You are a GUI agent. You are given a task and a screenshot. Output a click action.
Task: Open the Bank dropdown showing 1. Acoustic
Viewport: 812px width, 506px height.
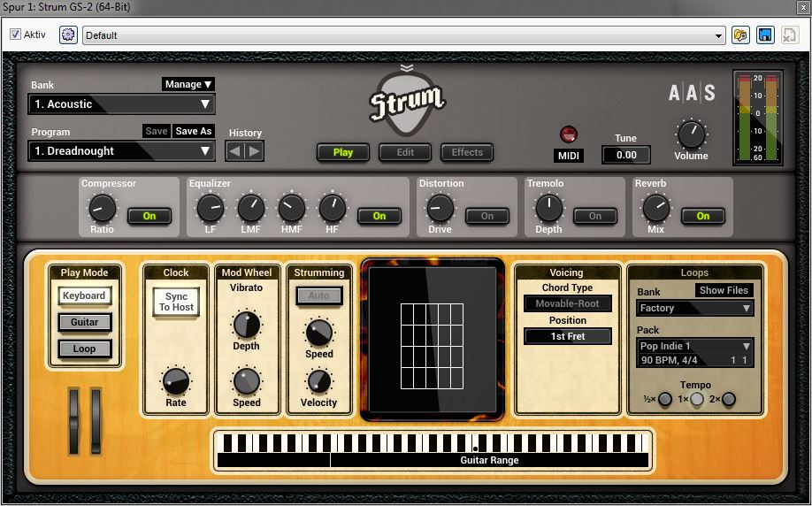point(122,104)
